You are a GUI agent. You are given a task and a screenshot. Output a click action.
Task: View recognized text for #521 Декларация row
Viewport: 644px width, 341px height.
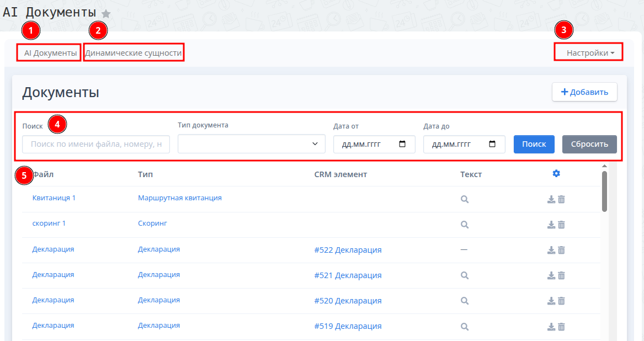[465, 275]
